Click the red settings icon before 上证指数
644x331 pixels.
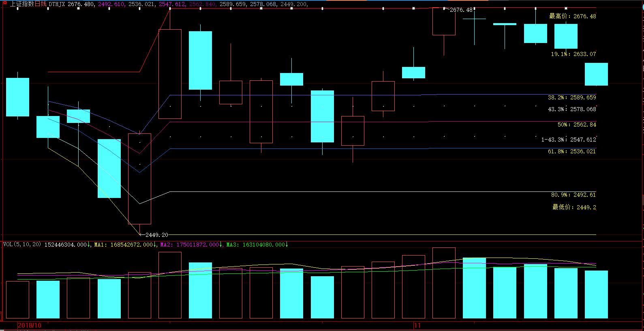(4, 3)
